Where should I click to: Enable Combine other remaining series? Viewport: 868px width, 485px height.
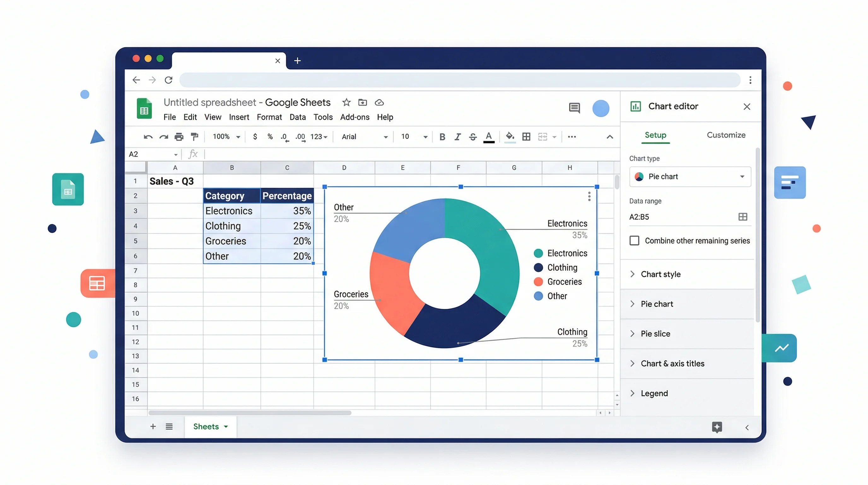point(635,241)
